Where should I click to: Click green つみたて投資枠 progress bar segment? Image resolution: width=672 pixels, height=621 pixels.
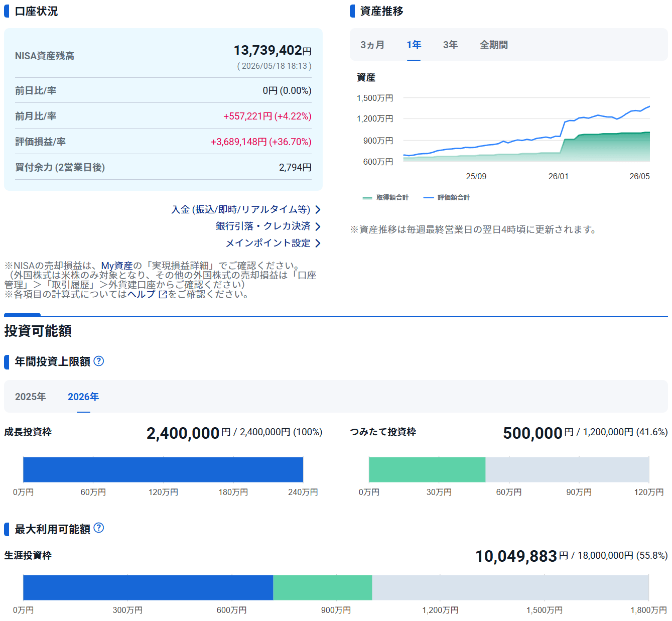427,470
